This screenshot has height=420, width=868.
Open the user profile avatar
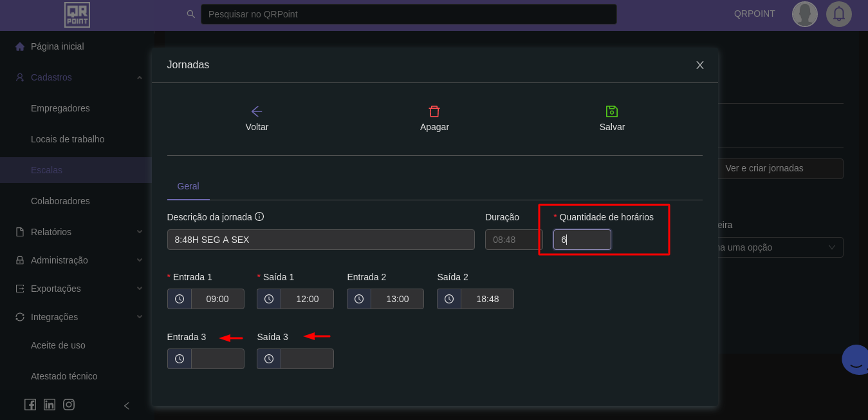(x=804, y=14)
